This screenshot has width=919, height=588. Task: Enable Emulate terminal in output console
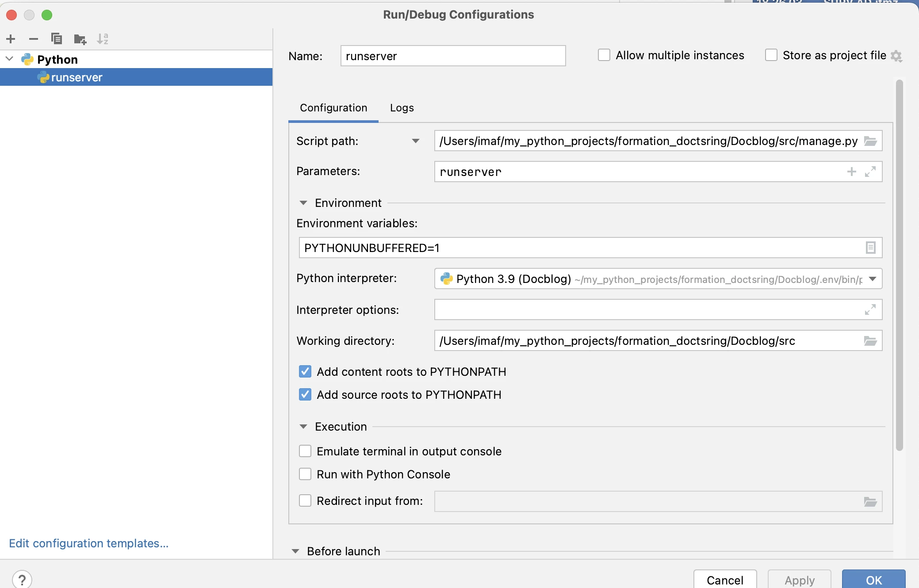tap(305, 451)
